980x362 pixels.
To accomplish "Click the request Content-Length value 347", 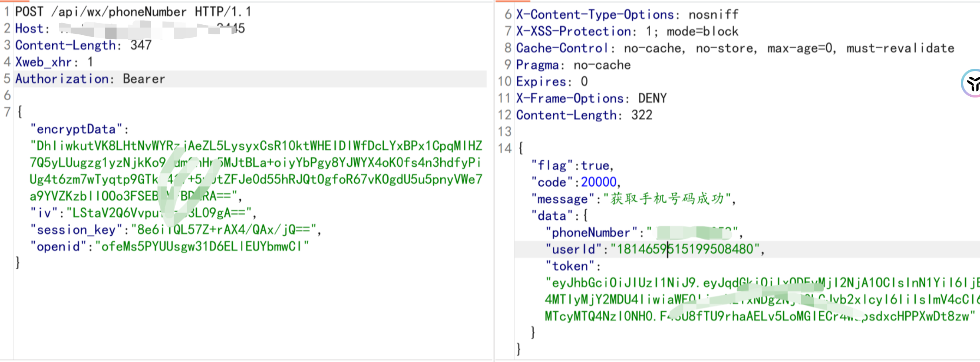I will [x=141, y=45].
